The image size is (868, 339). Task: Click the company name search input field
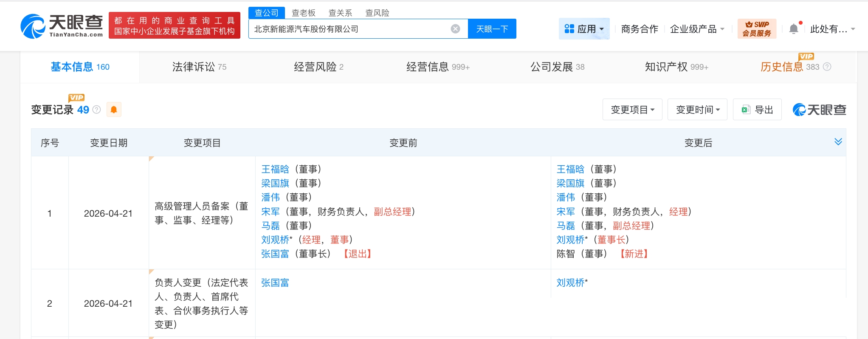tap(348, 29)
